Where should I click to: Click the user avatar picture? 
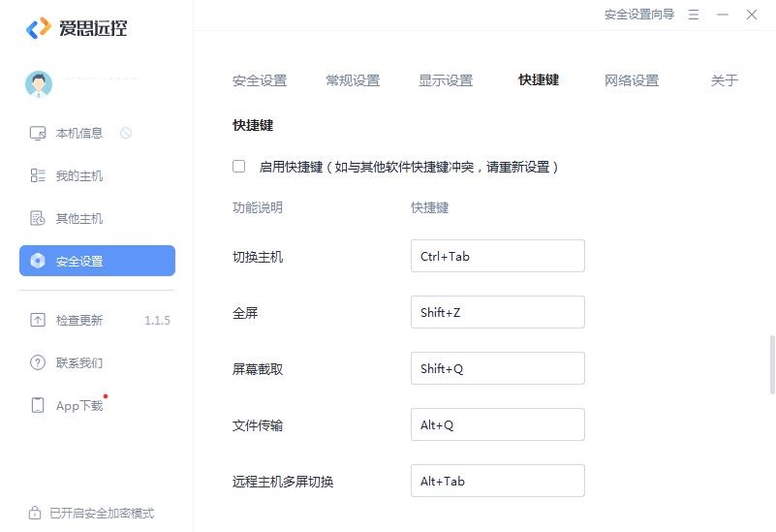tap(39, 84)
